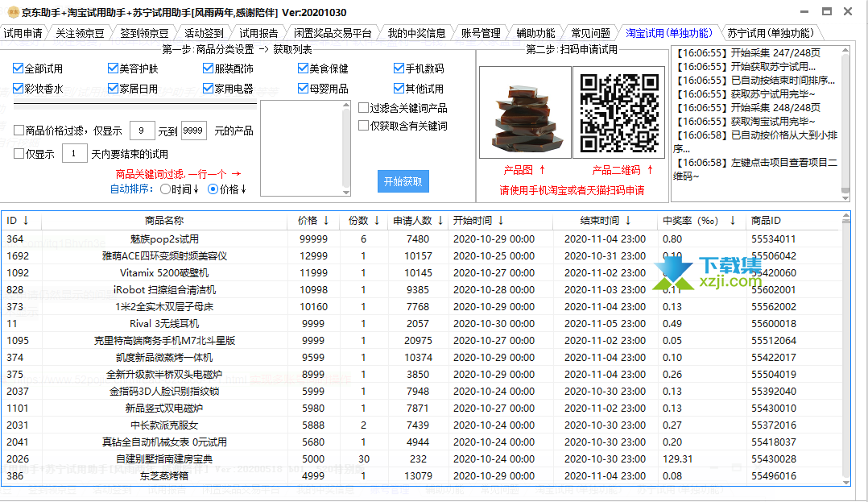Open 闲置奖品交易平台 tab

click(x=332, y=33)
